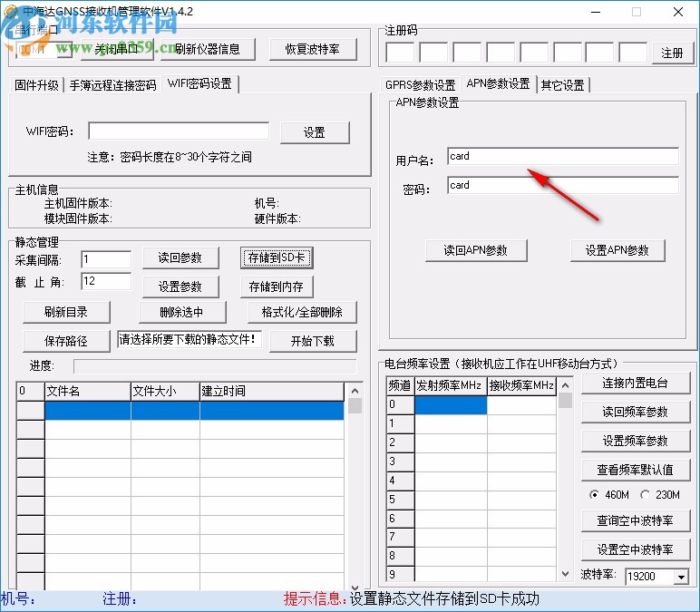Click the 读回频率参数 button
This screenshot has width=700, height=612.
pyautogui.click(x=636, y=412)
